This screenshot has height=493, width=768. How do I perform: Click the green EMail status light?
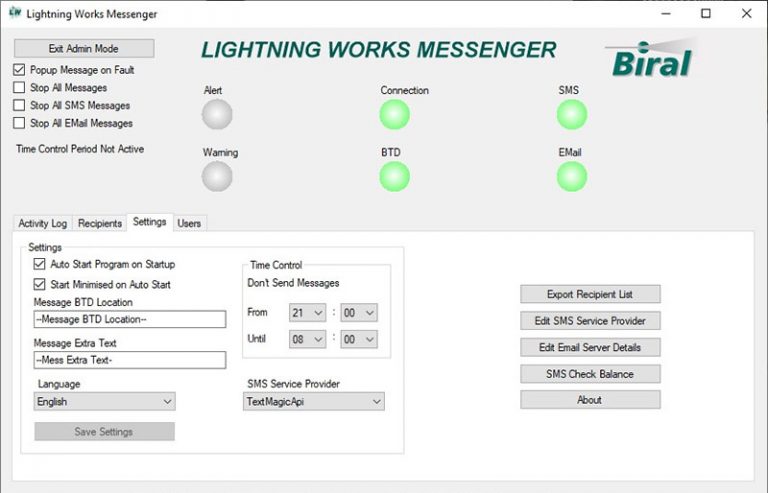572,177
